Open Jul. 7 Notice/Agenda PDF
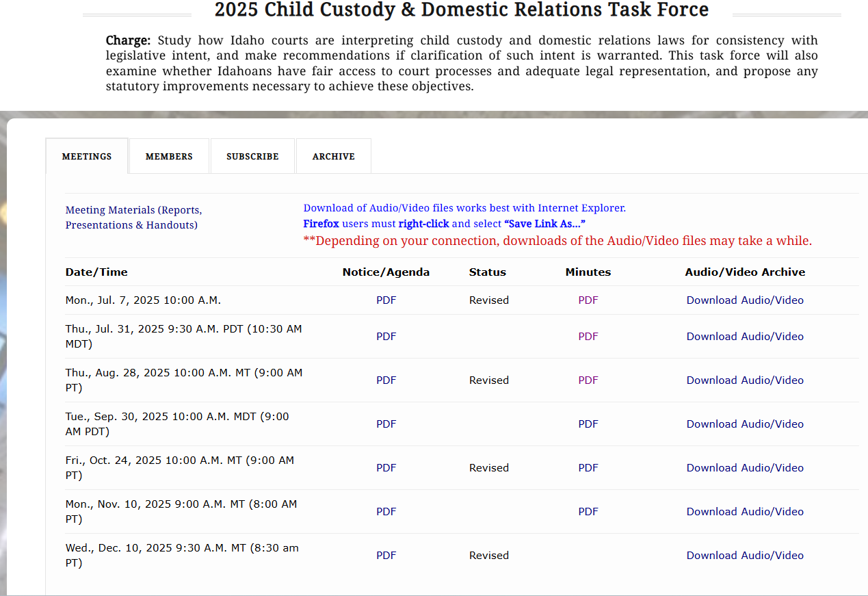 point(386,300)
